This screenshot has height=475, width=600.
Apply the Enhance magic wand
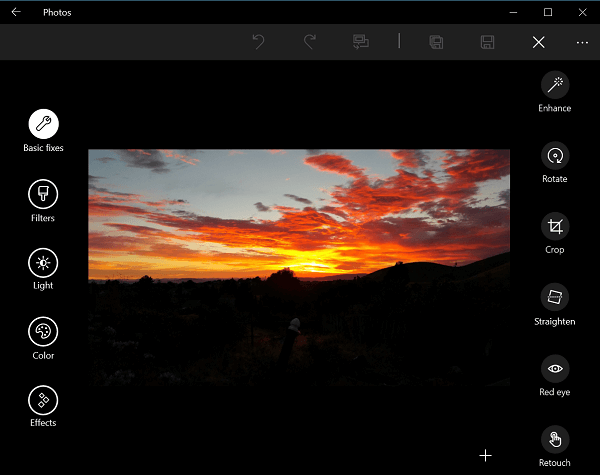click(555, 85)
